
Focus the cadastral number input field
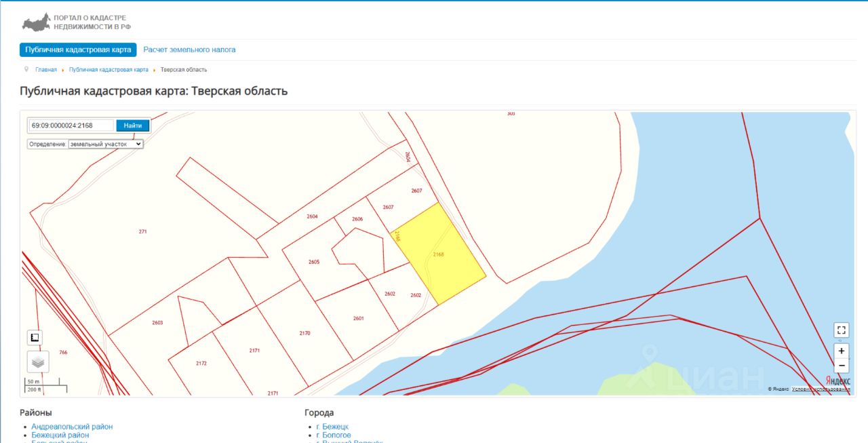[72, 126]
